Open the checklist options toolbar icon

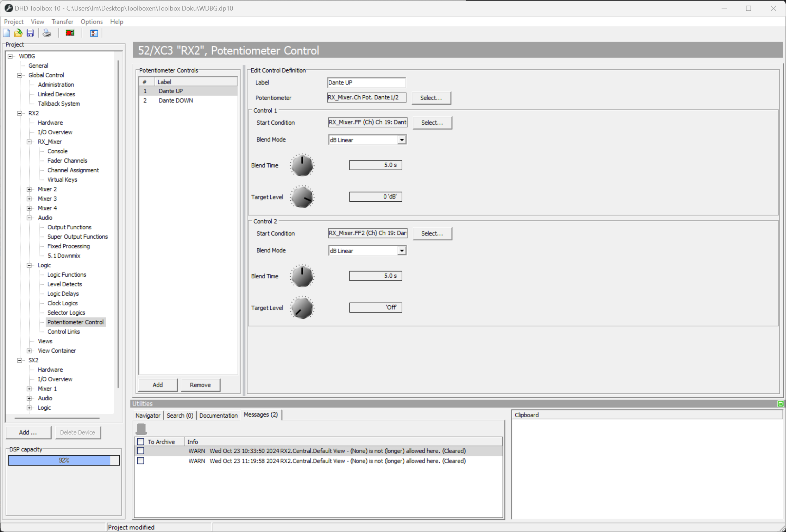tap(93, 33)
